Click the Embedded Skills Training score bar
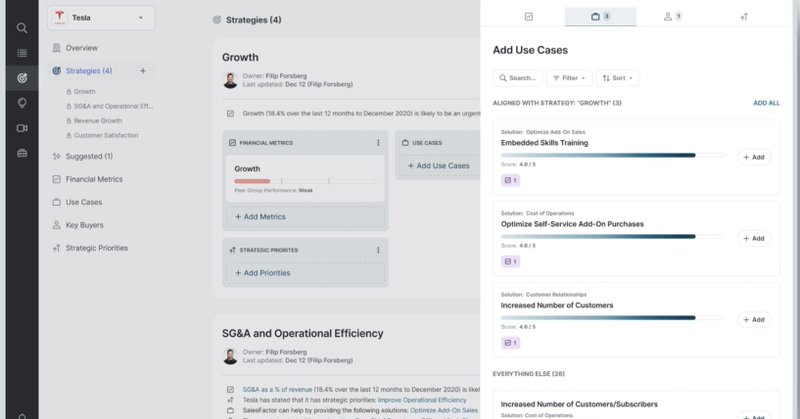800x419 pixels. pos(613,155)
